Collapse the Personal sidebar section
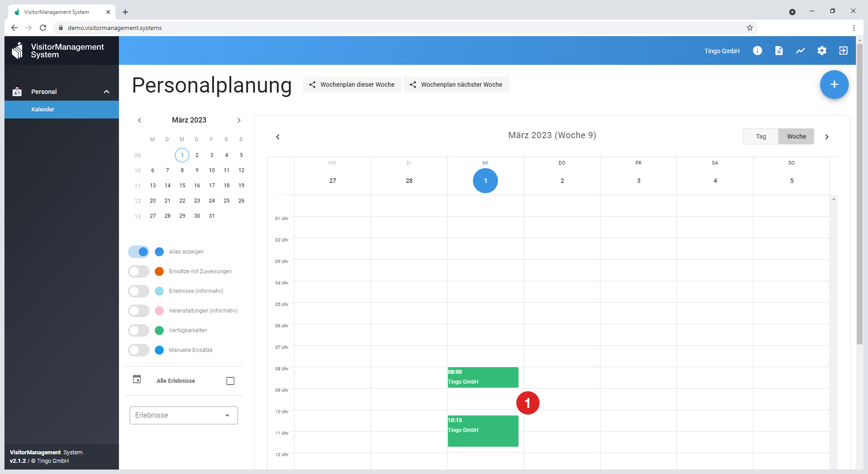 106,92
